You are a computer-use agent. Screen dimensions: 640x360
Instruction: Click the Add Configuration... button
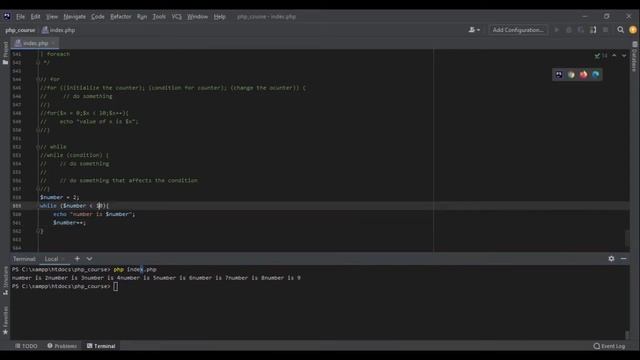(x=518, y=30)
